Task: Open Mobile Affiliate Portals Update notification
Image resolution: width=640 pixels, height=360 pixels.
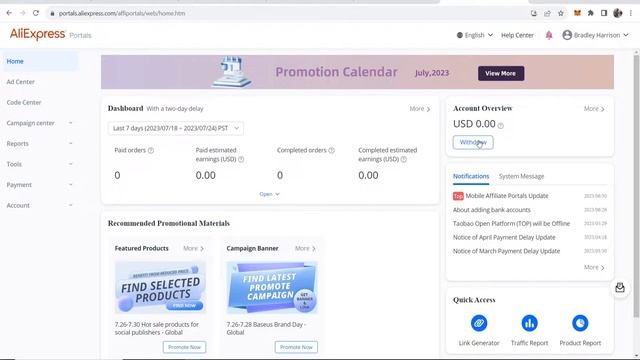Action: click(x=507, y=196)
